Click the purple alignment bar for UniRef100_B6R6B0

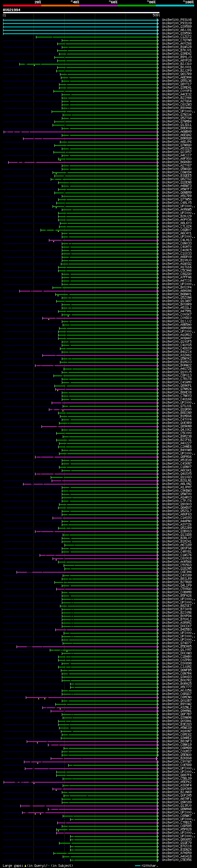click(83, 162)
